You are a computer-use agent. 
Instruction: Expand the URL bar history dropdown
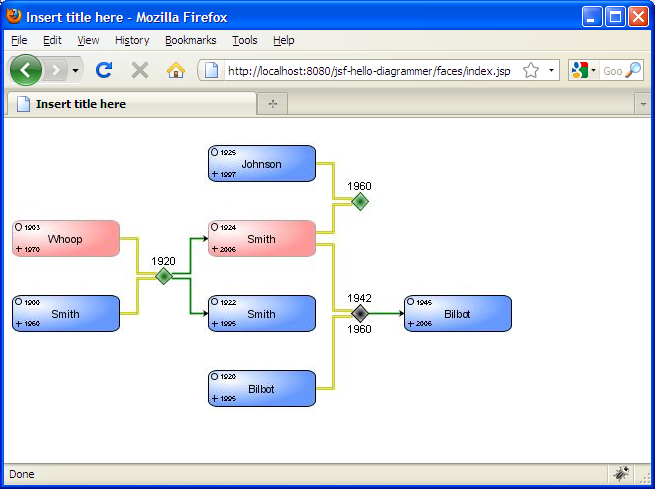(552, 71)
